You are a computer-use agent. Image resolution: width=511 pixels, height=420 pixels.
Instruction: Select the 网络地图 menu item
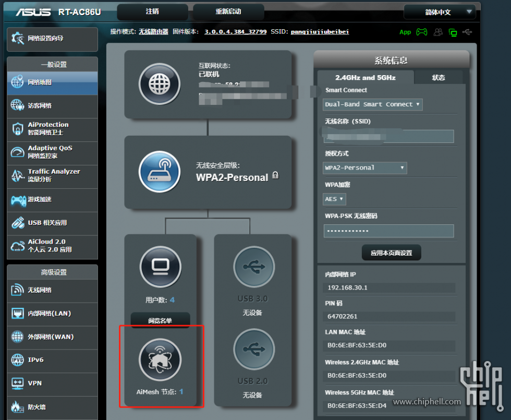[x=53, y=82]
